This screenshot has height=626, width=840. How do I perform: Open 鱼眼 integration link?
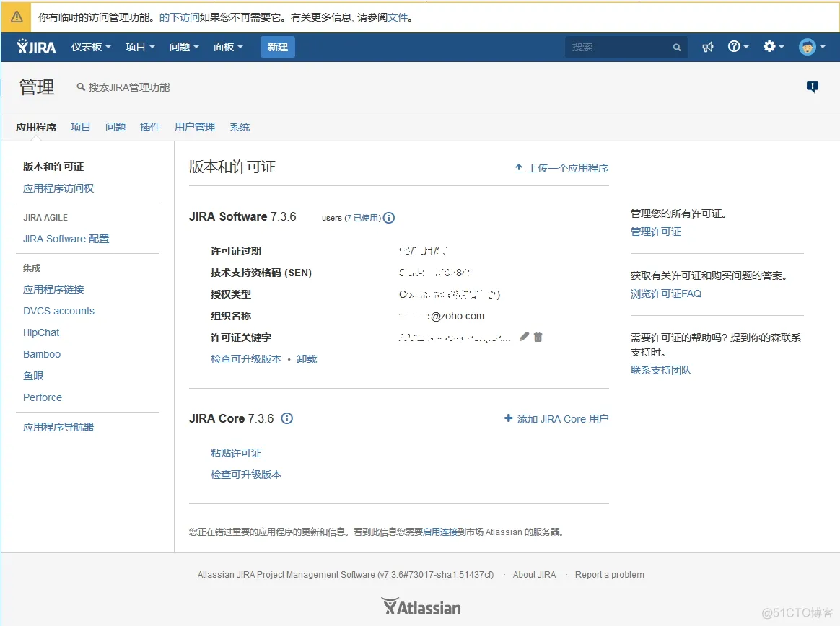point(33,376)
